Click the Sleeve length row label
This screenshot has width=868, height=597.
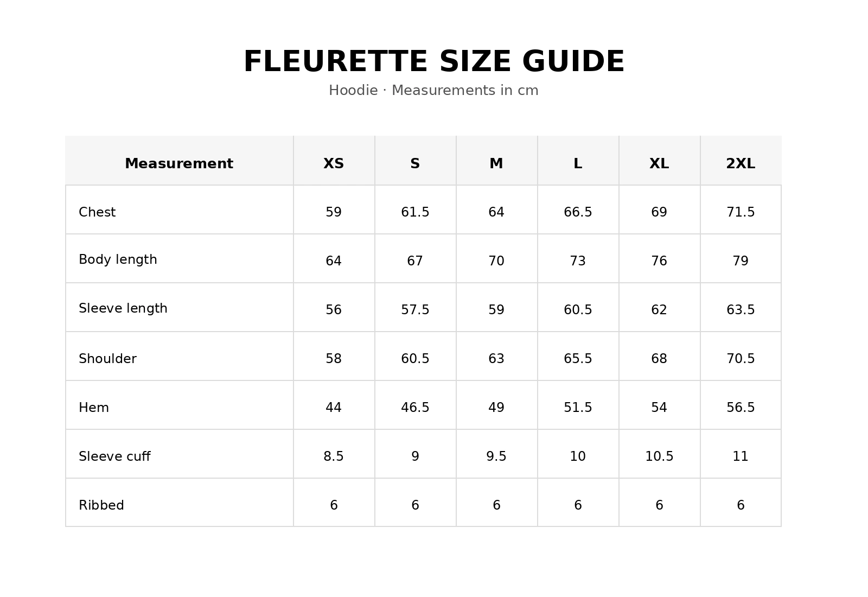[123, 308]
